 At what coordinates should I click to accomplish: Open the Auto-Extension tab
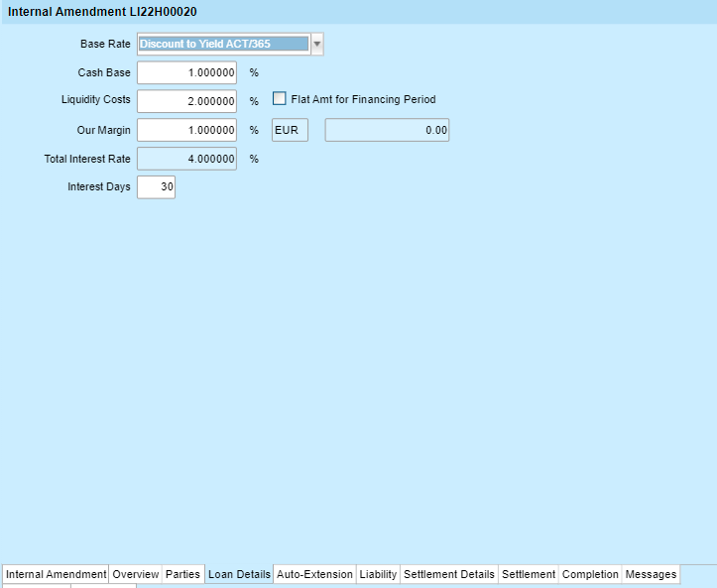pyautogui.click(x=314, y=574)
